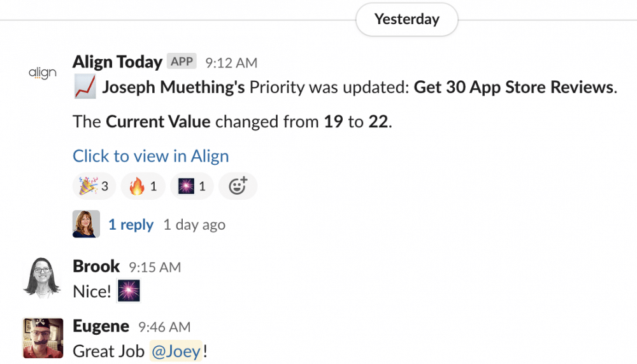This screenshot has width=637, height=364.
Task: Toggle the sparkler emoji reaction
Action: 192,186
